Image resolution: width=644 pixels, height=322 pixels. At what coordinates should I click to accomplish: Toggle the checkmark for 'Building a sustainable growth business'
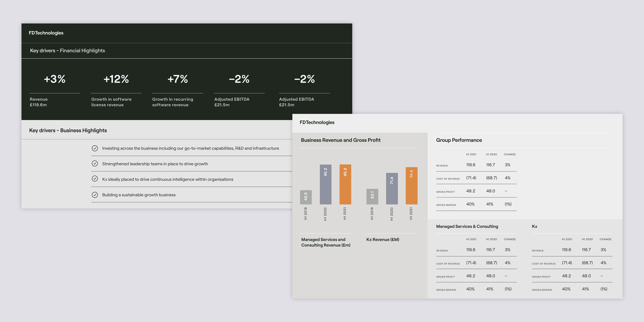click(x=95, y=194)
